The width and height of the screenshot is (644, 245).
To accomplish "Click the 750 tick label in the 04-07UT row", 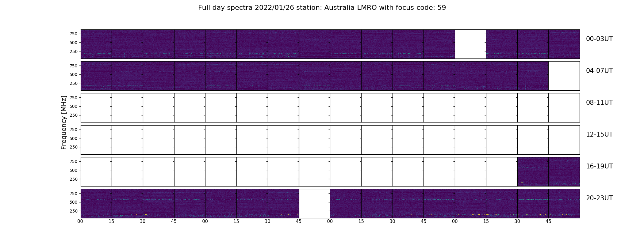I will tap(74, 66).
